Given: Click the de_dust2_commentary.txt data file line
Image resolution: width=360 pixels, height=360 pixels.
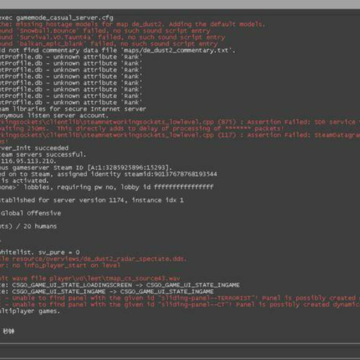Looking at the screenshot, I should point(118,51).
